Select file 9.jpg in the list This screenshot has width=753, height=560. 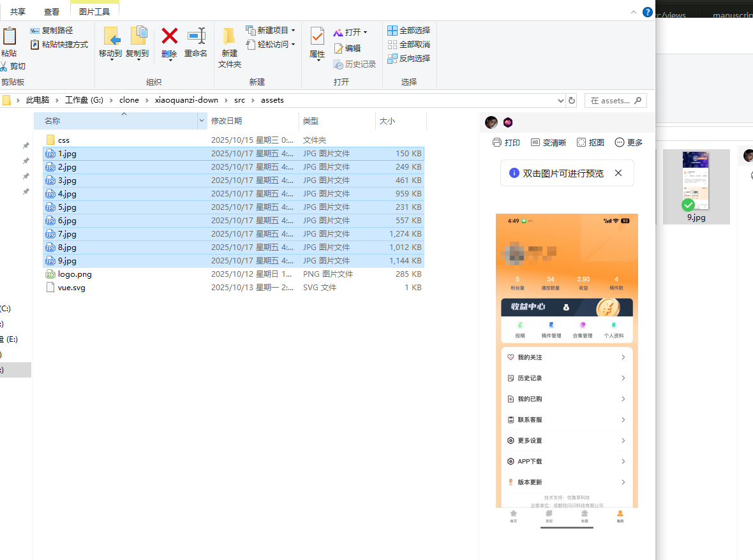pos(234,261)
